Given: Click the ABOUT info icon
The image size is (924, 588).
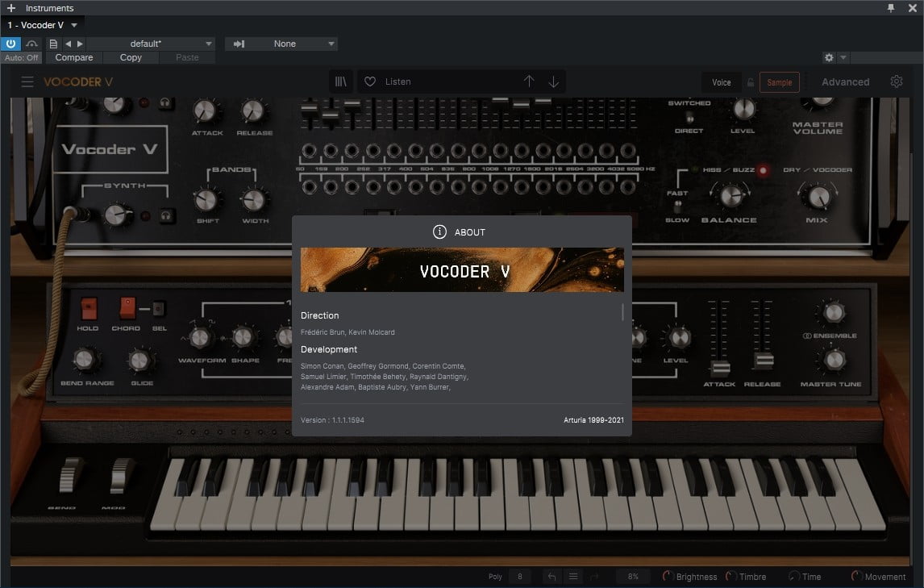Looking at the screenshot, I should point(439,231).
